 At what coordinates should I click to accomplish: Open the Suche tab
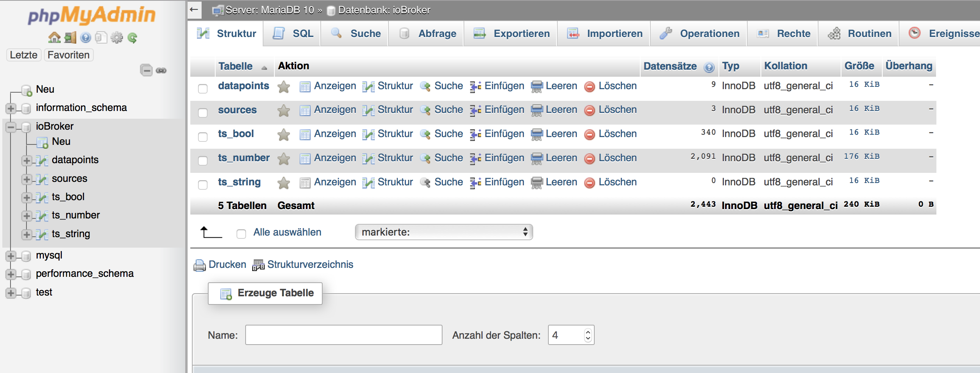tap(355, 33)
